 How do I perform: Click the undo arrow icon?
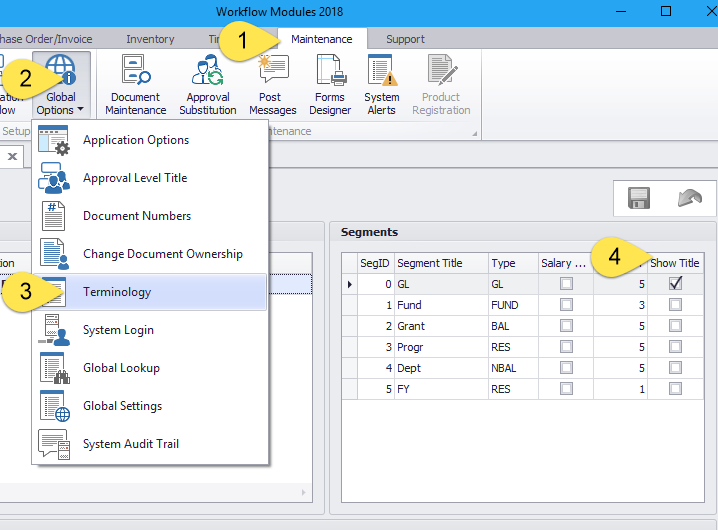[689, 198]
